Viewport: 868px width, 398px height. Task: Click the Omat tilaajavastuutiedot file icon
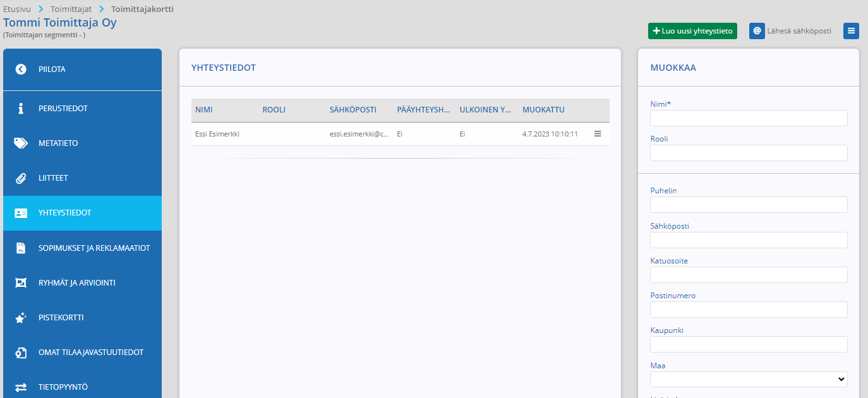tap(21, 353)
